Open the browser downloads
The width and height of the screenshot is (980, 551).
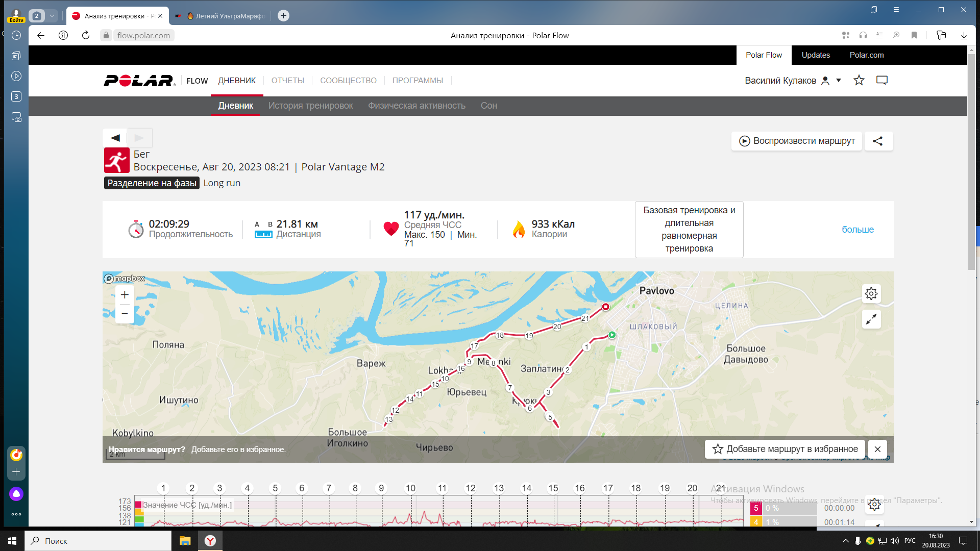(964, 35)
